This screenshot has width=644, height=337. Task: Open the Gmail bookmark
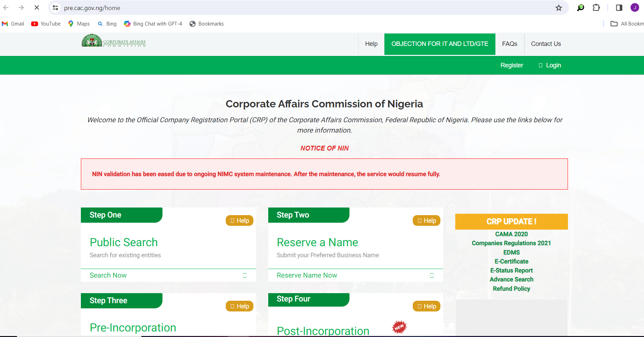pyautogui.click(x=13, y=24)
